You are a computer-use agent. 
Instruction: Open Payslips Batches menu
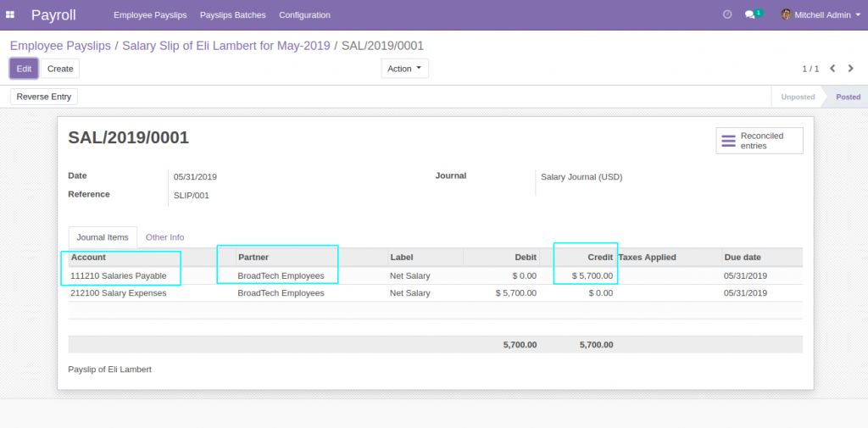click(232, 15)
